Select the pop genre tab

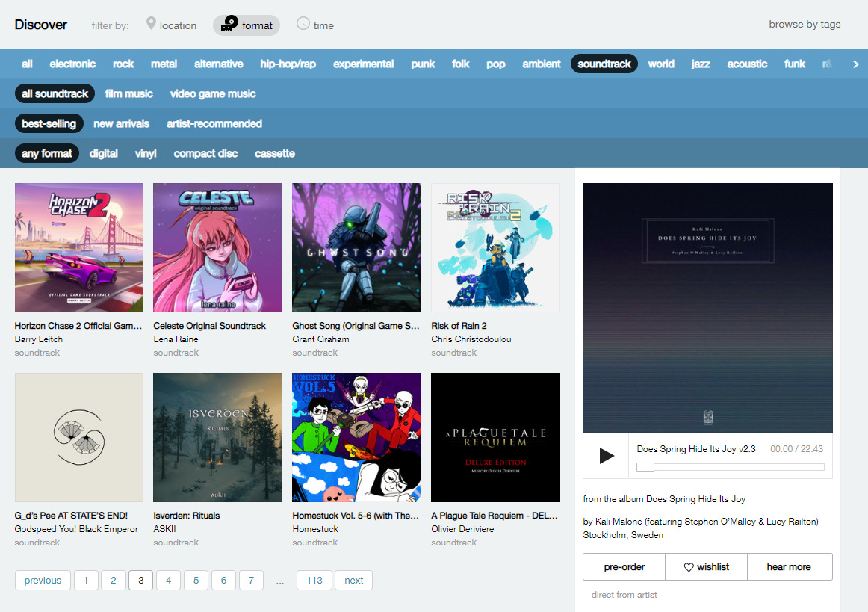click(x=495, y=64)
